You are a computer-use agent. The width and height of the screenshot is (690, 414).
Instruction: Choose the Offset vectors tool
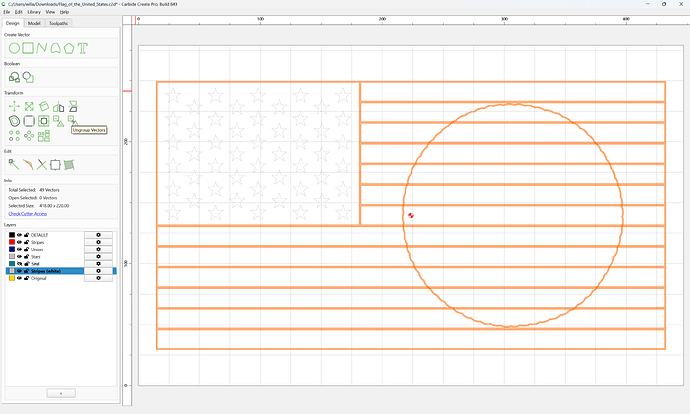click(x=14, y=121)
